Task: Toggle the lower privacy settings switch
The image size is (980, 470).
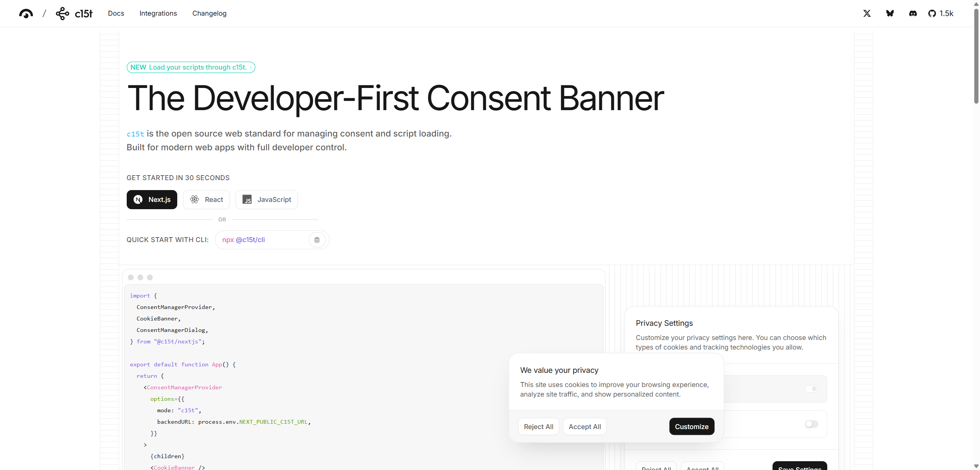Action: pyautogui.click(x=811, y=424)
